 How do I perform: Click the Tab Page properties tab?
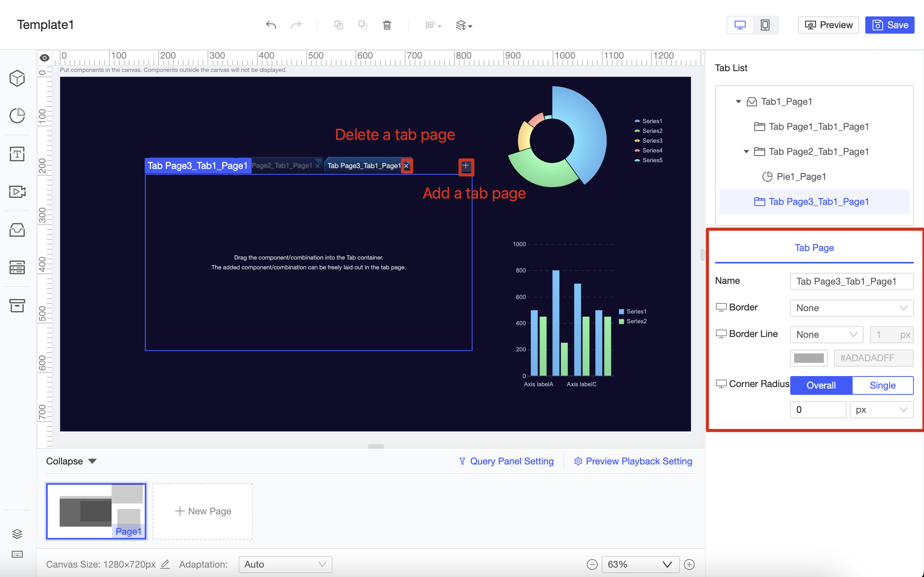[x=814, y=248]
